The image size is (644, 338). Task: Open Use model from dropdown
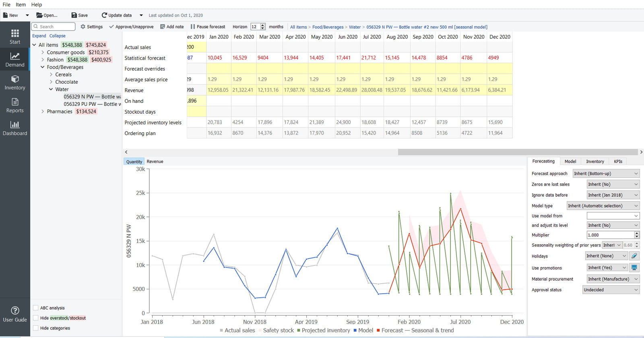click(x=613, y=216)
